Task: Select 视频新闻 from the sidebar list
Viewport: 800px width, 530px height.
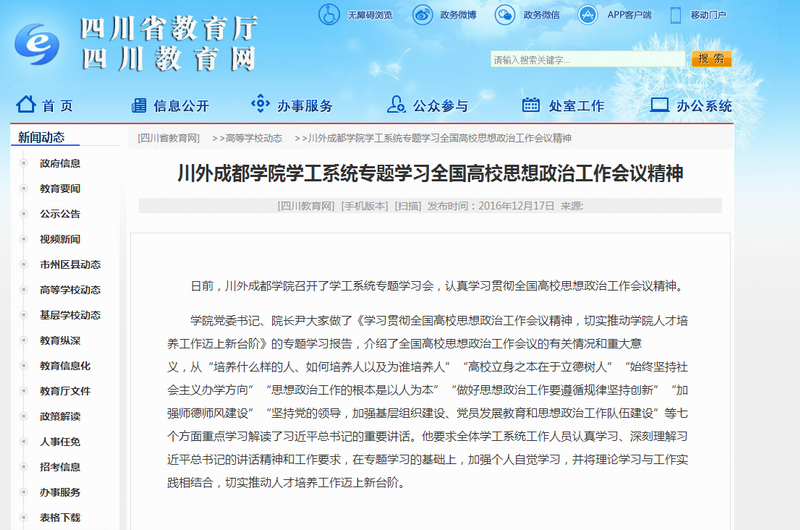Action: click(60, 239)
